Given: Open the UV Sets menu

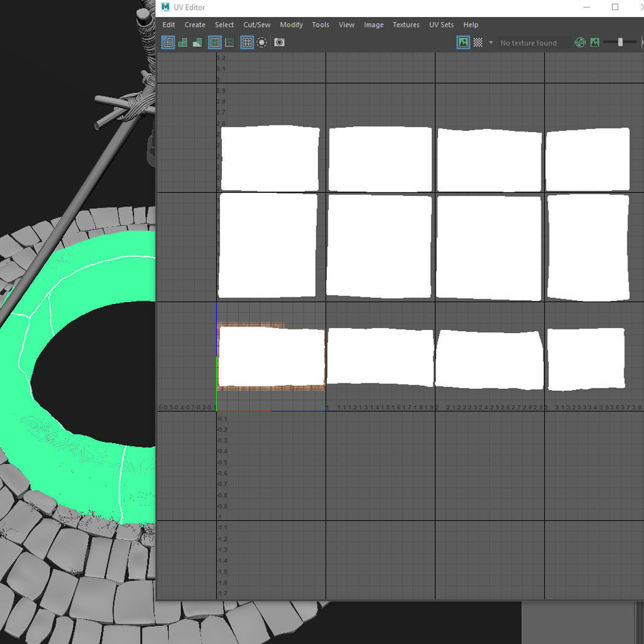Looking at the screenshot, I should pyautogui.click(x=441, y=25).
